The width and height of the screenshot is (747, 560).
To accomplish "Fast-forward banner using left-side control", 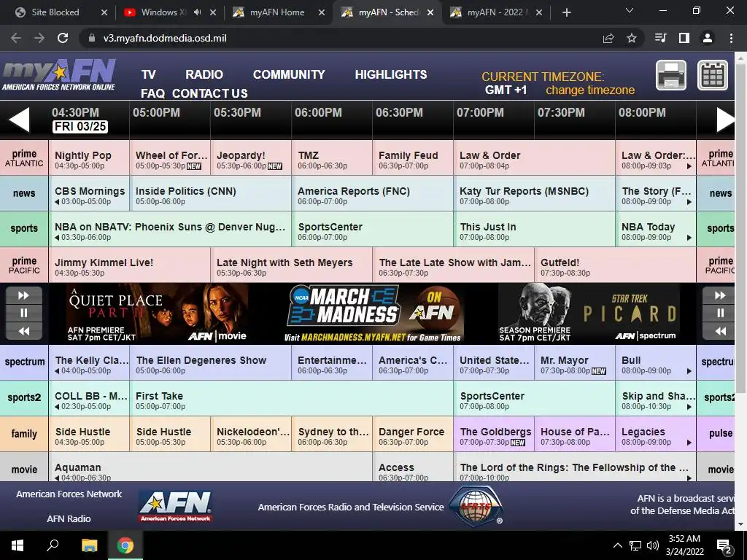I will click(24, 296).
